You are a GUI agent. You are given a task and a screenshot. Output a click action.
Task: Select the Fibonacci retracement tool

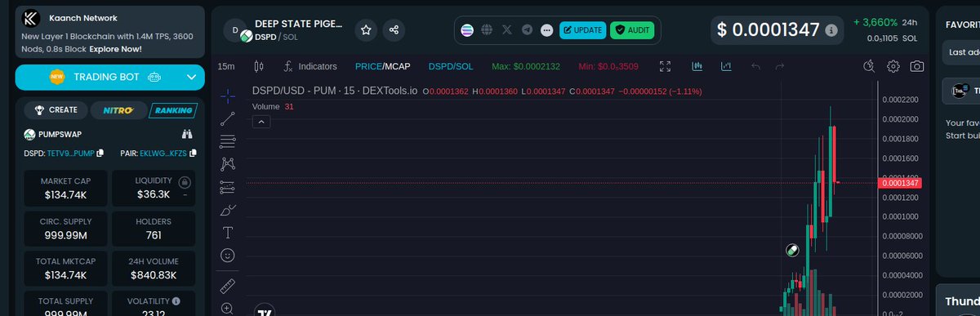point(228,141)
